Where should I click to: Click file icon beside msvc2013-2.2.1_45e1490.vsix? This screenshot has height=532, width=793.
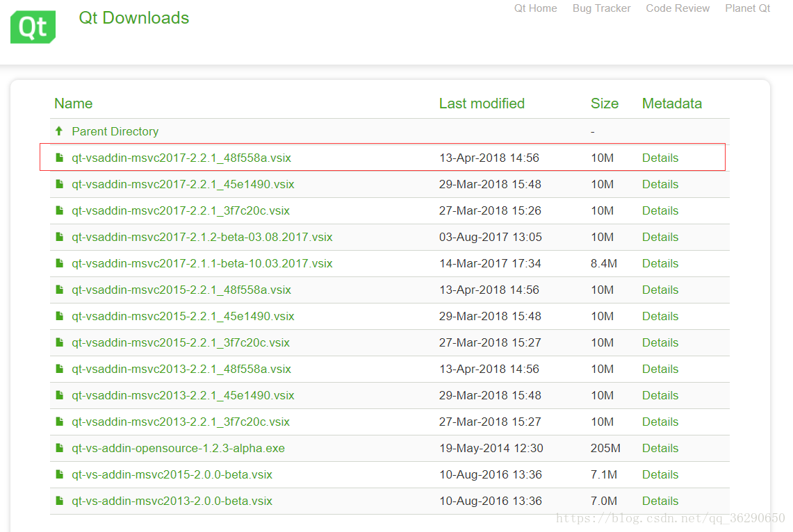pos(60,395)
